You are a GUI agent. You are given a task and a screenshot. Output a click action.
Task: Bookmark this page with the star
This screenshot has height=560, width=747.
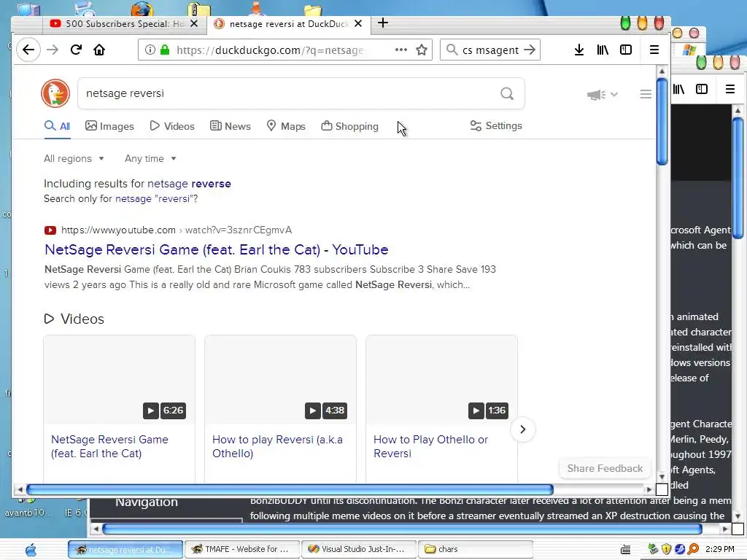pos(422,50)
